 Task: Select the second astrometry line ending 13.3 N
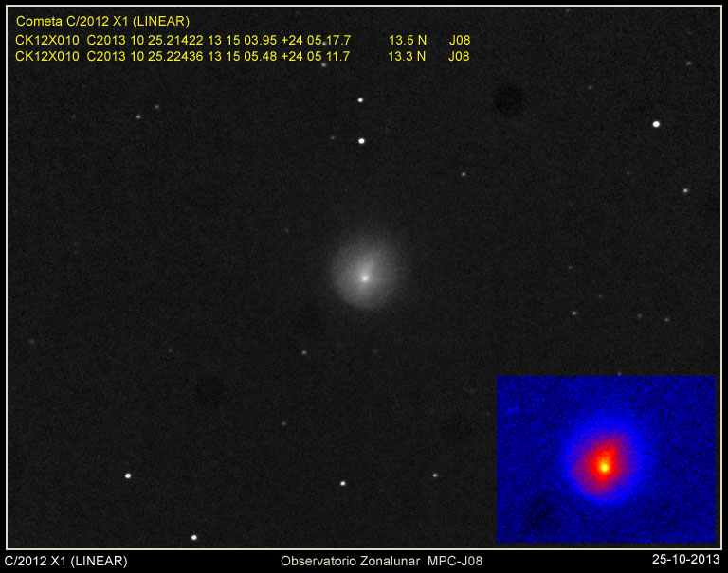tap(243, 57)
